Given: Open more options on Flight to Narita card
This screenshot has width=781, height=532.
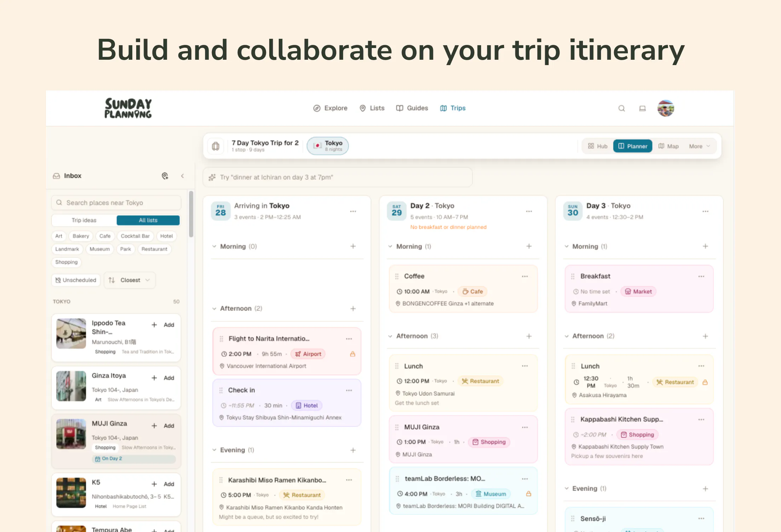Looking at the screenshot, I should click(x=349, y=339).
